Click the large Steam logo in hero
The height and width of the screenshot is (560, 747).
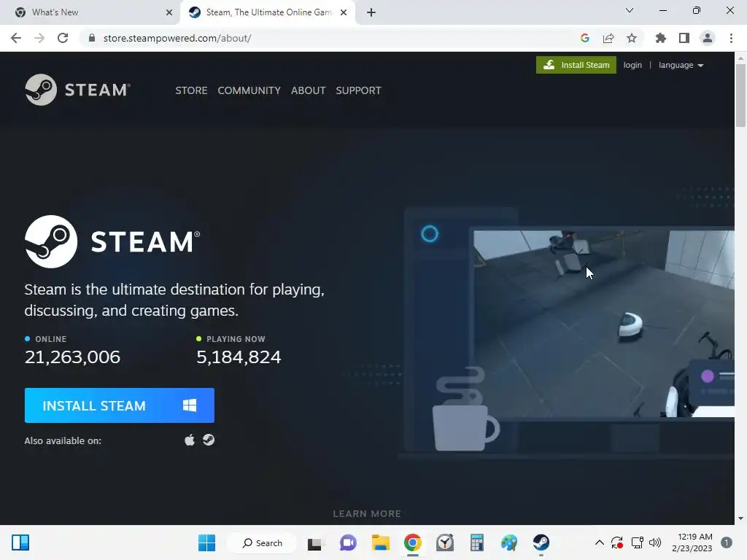[x=112, y=241]
